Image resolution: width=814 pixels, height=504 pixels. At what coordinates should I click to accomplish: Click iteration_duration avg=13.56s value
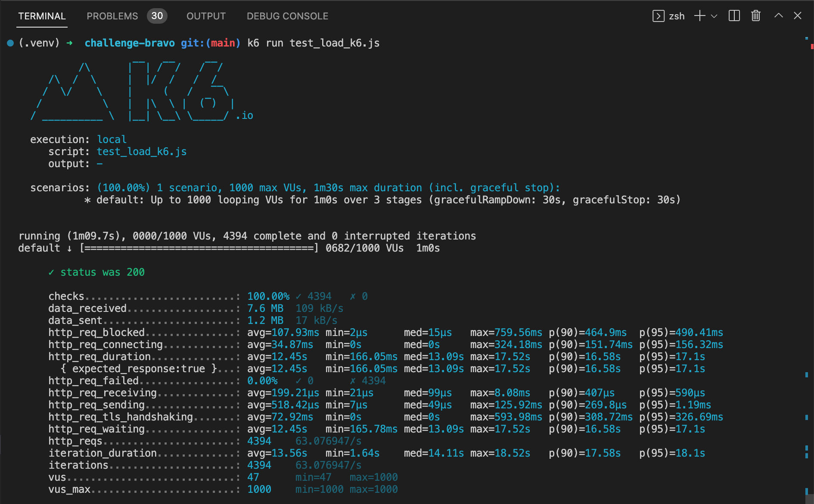click(x=277, y=453)
